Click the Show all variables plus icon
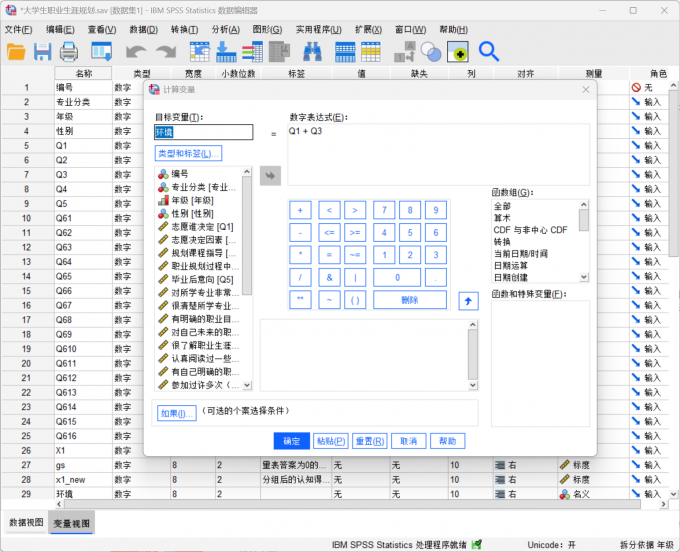The height and width of the screenshot is (552, 680). [458, 52]
